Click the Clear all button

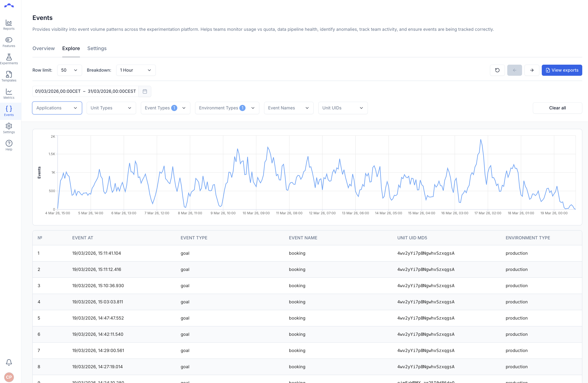pos(557,108)
